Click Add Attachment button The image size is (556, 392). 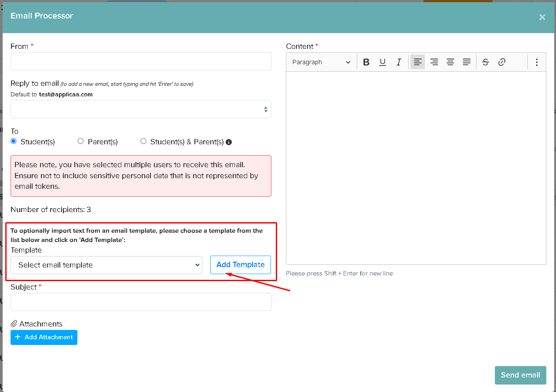tap(44, 337)
